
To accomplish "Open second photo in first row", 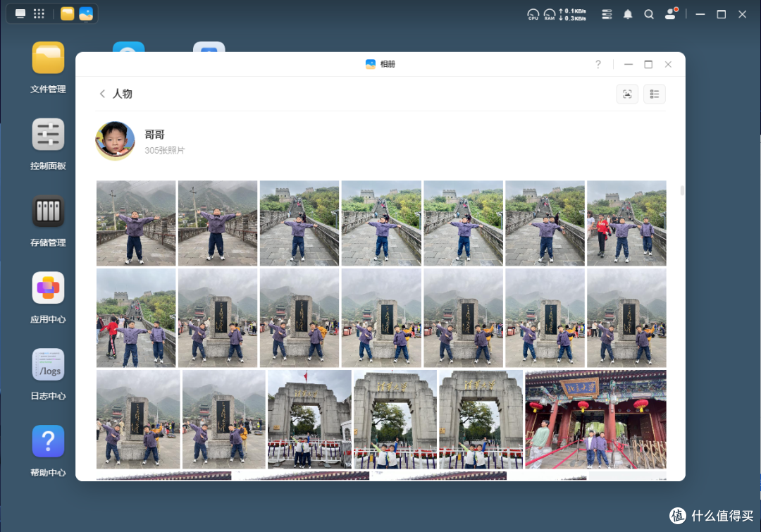I will click(218, 223).
